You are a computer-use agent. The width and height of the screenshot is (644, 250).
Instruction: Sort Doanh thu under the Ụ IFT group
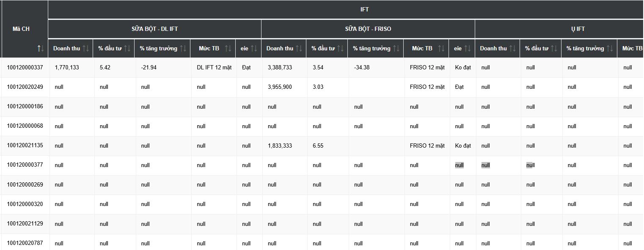click(512, 49)
